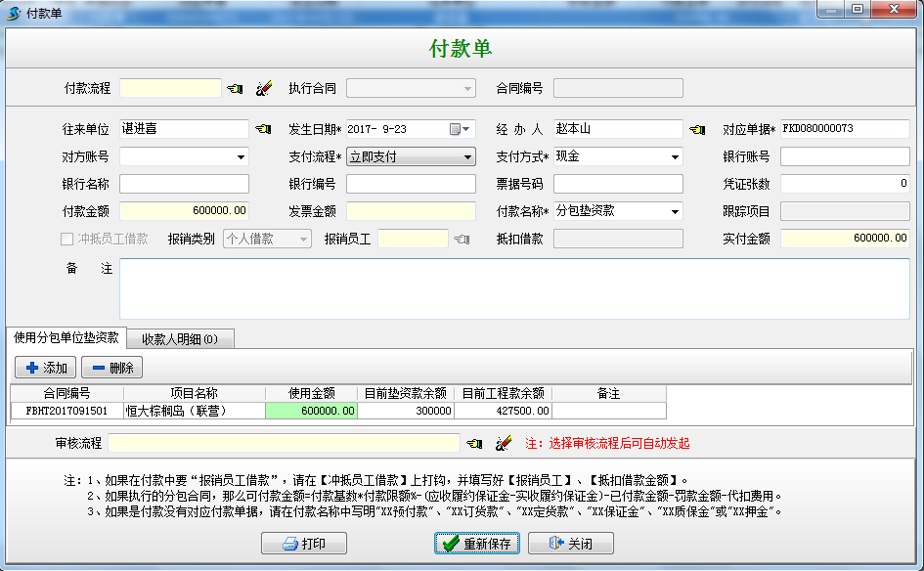Toggle the 冲抵员工借款 checkbox

[x=66, y=239]
